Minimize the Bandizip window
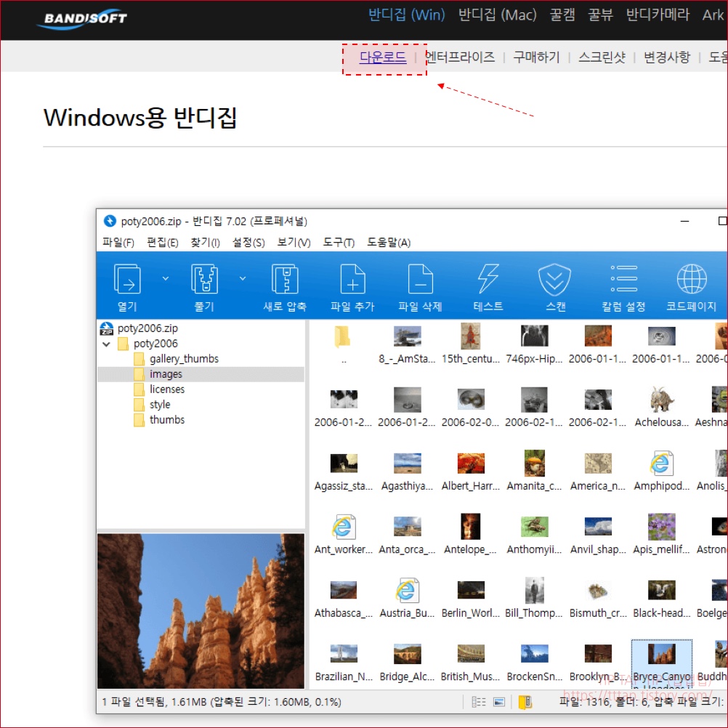The height and width of the screenshot is (728, 728). click(x=684, y=221)
